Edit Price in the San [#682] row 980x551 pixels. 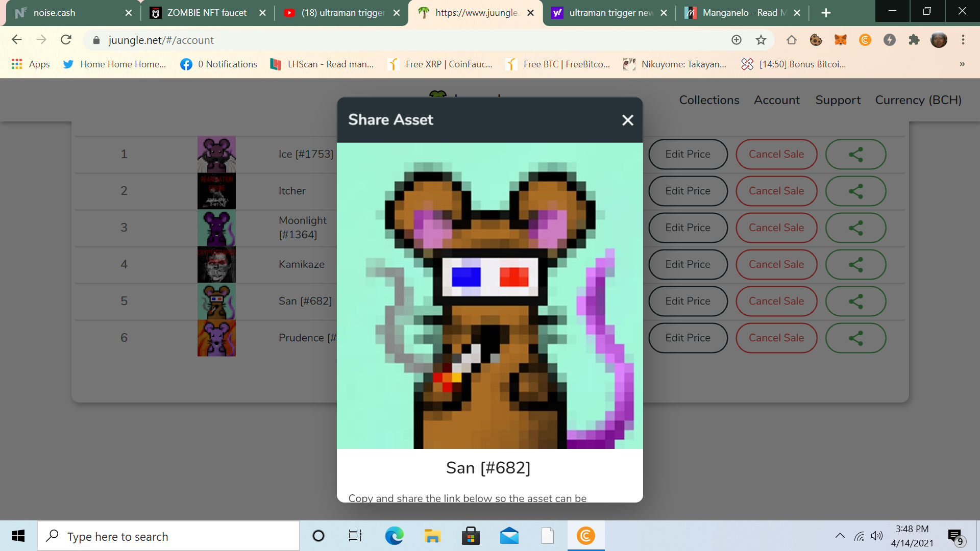point(688,301)
